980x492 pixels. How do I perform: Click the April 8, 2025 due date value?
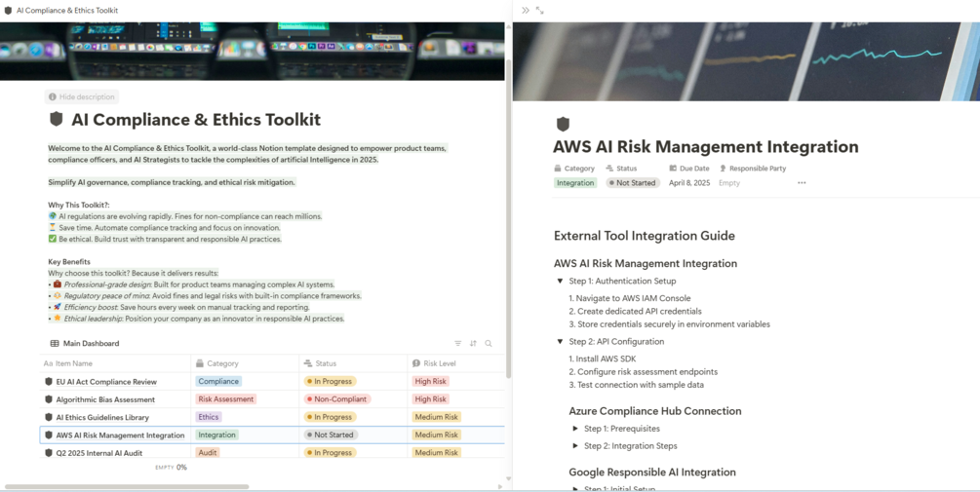[x=689, y=183]
